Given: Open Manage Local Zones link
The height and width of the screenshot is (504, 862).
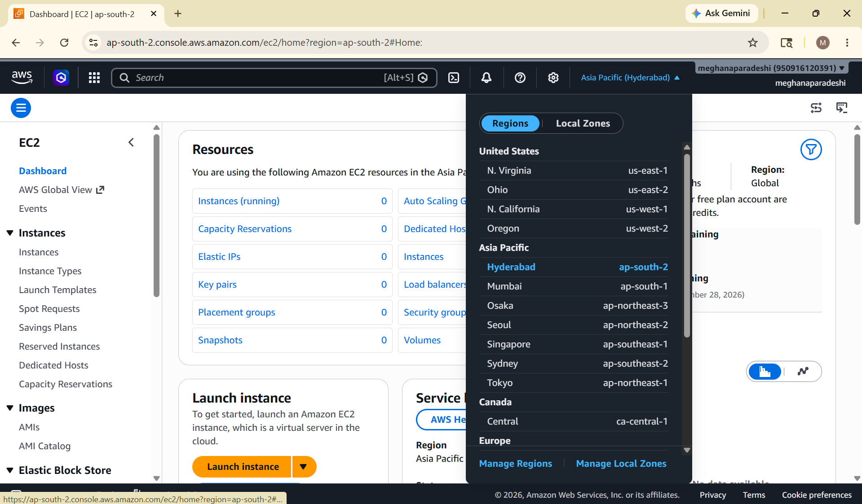Looking at the screenshot, I should coord(621,464).
